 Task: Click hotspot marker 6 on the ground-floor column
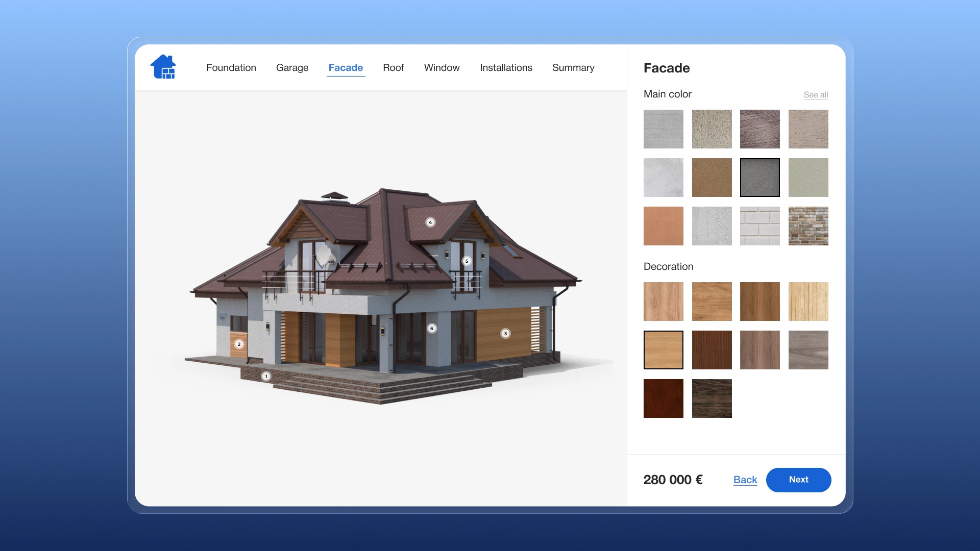click(x=432, y=329)
